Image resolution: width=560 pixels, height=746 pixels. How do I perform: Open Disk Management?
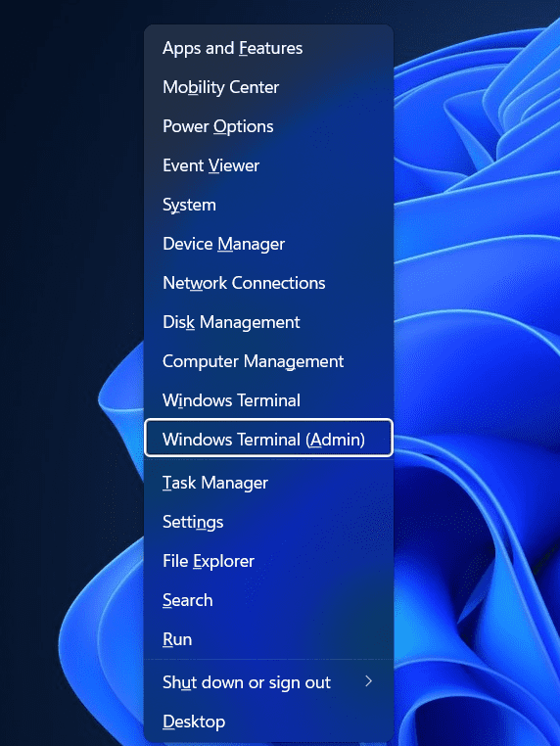pyautogui.click(x=269, y=322)
